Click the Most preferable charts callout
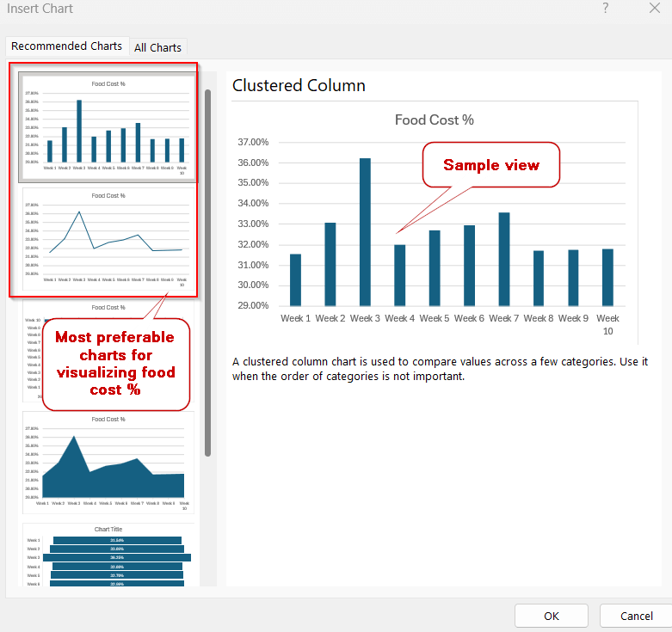Viewport: 672px width, 632px height. click(x=115, y=365)
